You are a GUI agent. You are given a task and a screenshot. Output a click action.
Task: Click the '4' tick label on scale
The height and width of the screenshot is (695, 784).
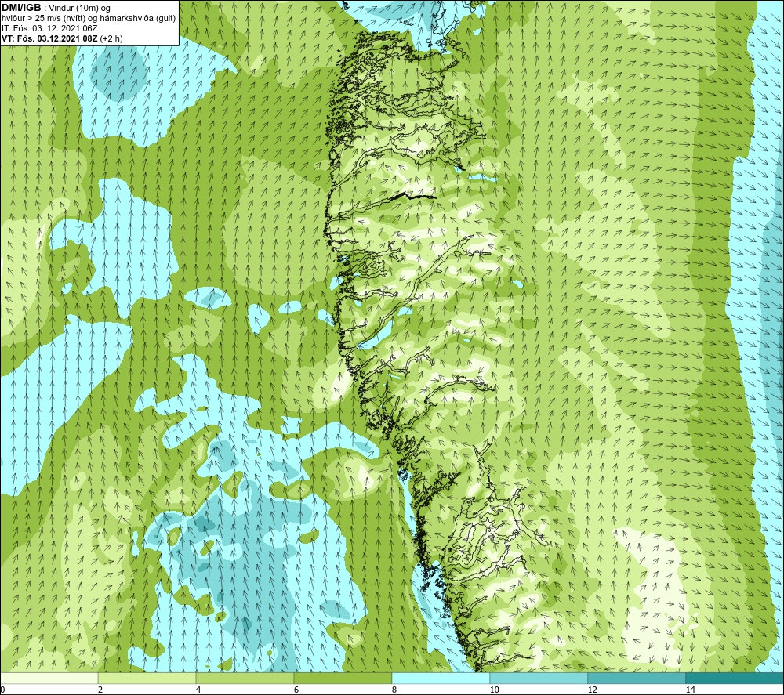click(198, 690)
